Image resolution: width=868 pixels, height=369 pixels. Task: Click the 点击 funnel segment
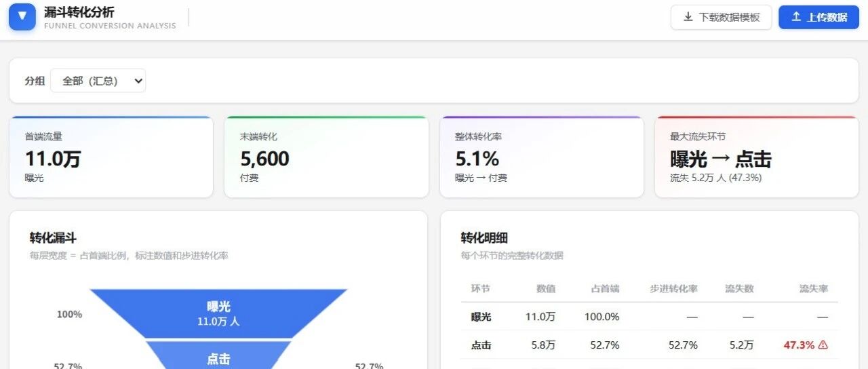point(218,355)
